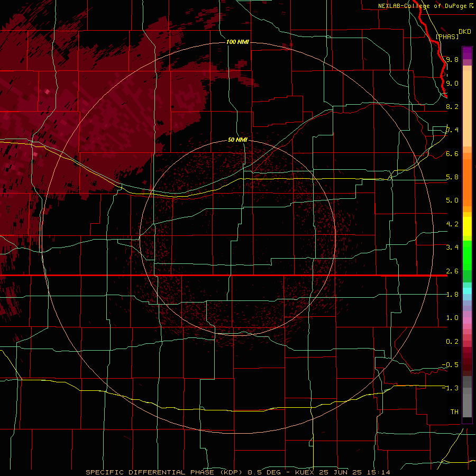The height and width of the screenshot is (476, 476).
Task: Click the purple swatch atop the color bar
Action: (467, 53)
